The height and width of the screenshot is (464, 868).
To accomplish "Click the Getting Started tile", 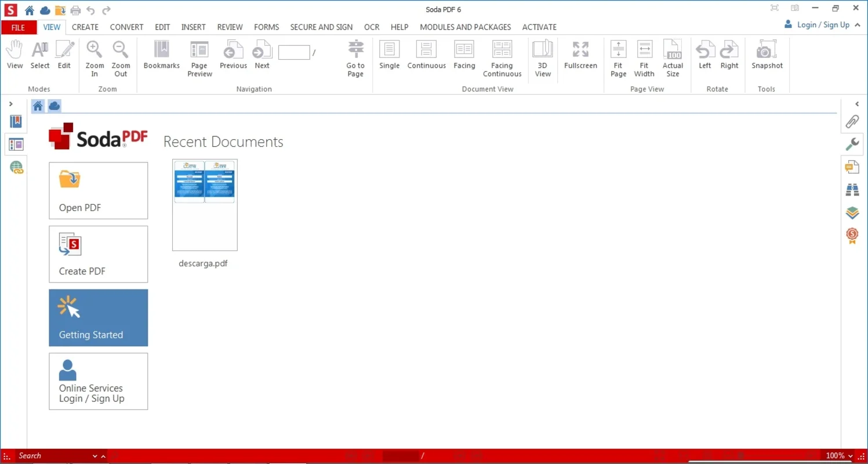I will 99,318.
